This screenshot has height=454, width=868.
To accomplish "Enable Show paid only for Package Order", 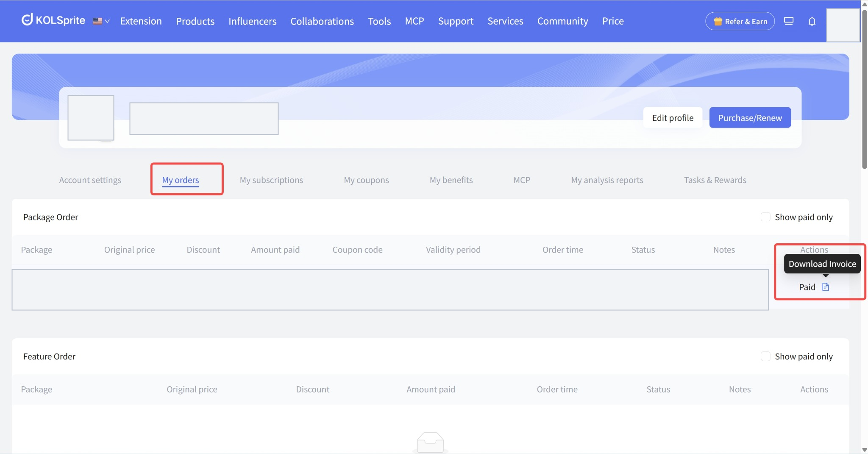I will [x=765, y=217].
